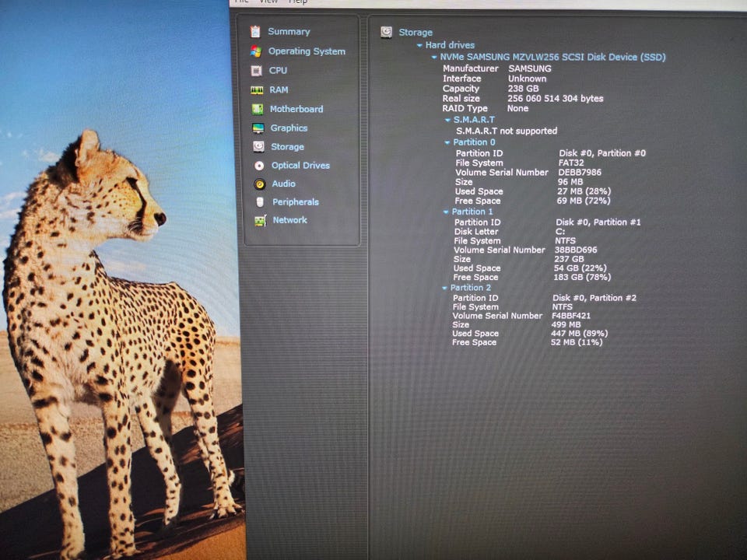The height and width of the screenshot is (560, 747).
Task: Select the RAID Type value None
Action: coord(517,109)
